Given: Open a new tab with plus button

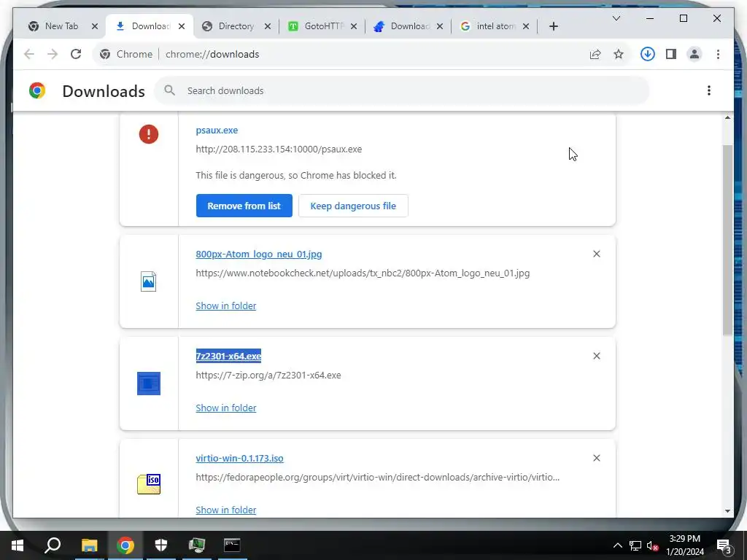Looking at the screenshot, I should point(554,26).
